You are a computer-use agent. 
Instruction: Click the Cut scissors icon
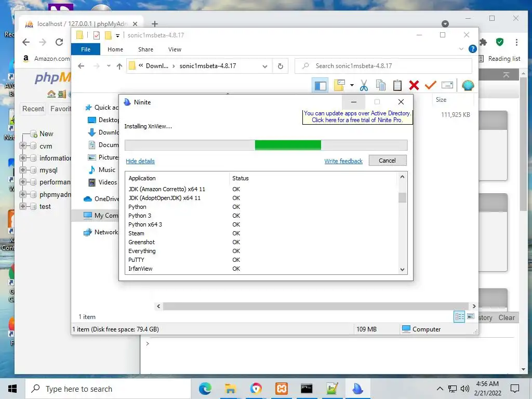(x=364, y=86)
